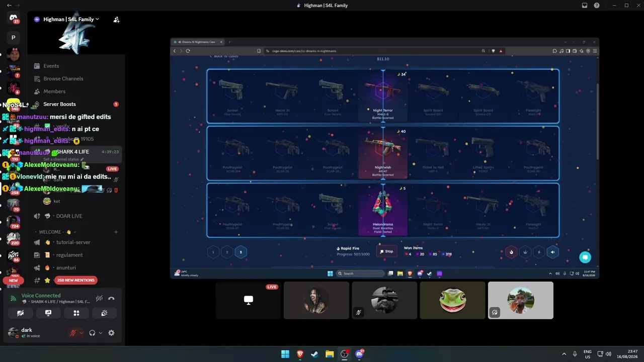The width and height of the screenshot is (644, 362).
Task: Open the Discord inbox icon in the title bar
Action: click(585, 6)
